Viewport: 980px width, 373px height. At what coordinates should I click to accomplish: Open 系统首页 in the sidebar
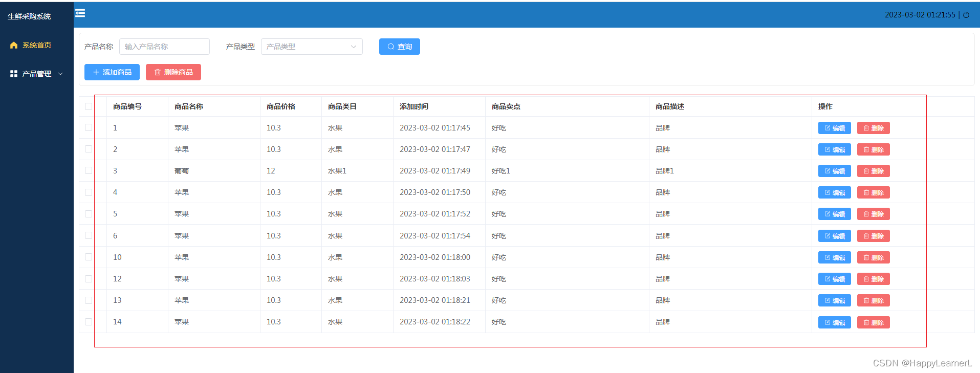tap(36, 45)
